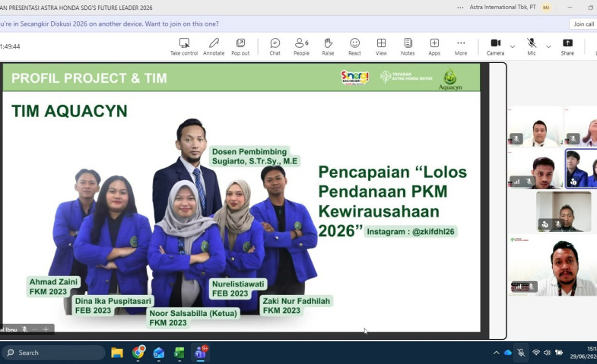Click the "Ahmad Zaini" name label

[x=53, y=282]
